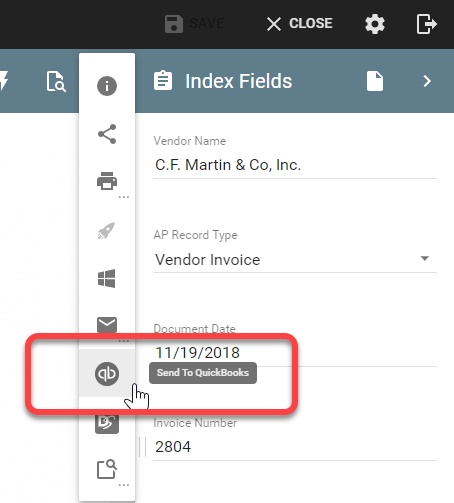Select the Index Fields panel tab
Screen dimensions: 454x503
[223, 81]
